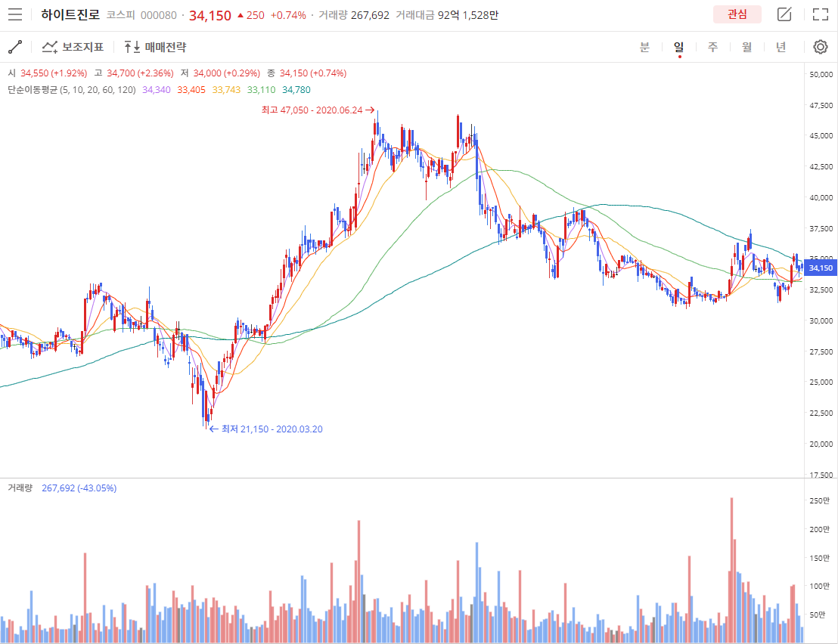This screenshot has height=644, width=838.
Task: Click the 코스피 market label
Action: click(121, 15)
